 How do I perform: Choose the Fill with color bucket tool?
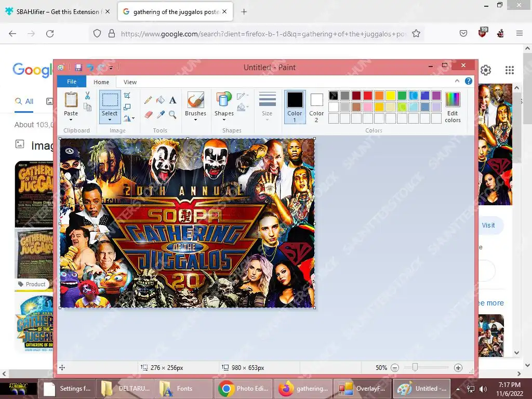(x=161, y=100)
